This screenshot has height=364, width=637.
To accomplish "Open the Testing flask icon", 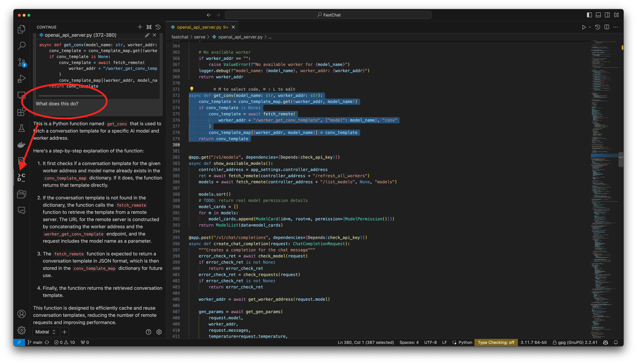I will [x=21, y=128].
